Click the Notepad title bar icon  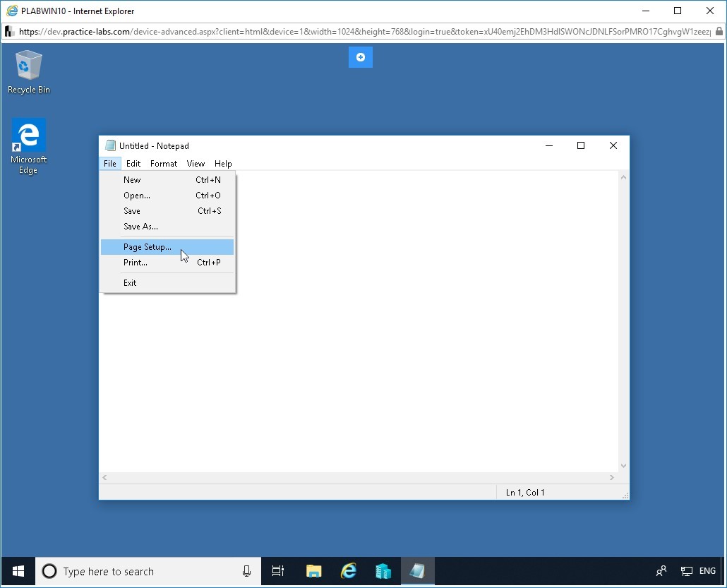click(x=110, y=145)
